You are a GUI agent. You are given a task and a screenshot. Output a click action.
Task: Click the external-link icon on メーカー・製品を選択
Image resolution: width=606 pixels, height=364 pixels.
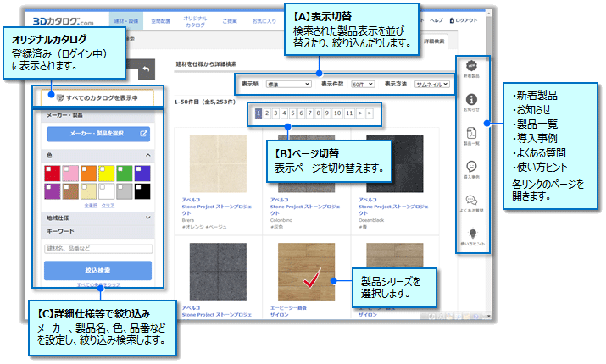click(x=143, y=134)
